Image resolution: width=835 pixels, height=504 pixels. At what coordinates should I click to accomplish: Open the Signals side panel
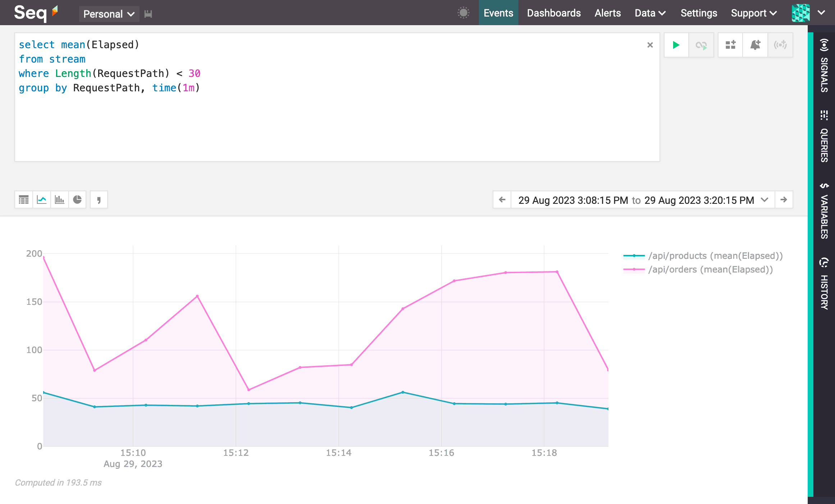824,65
